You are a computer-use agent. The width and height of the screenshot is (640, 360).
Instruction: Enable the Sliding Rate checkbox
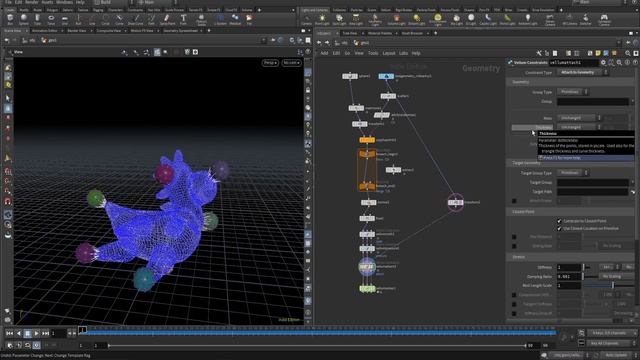pyautogui.click(x=514, y=246)
